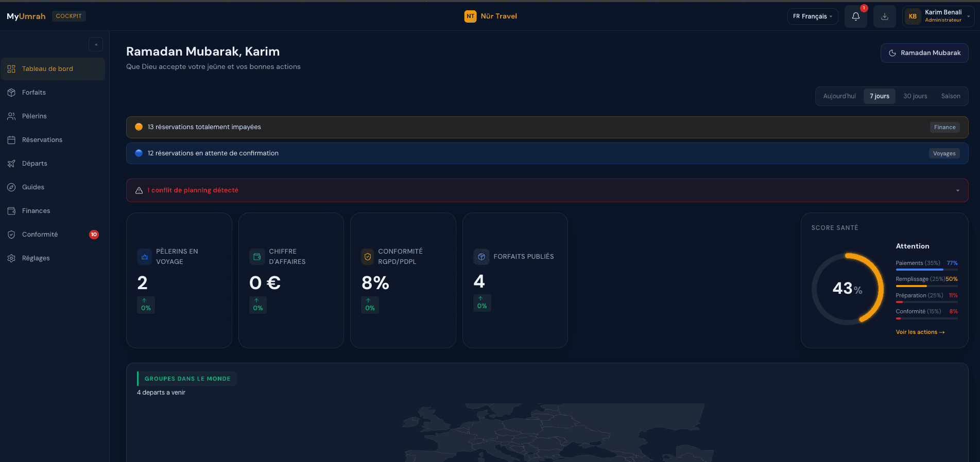
Task: Click the Finance tag on unpaid alert
Action: 944,128
